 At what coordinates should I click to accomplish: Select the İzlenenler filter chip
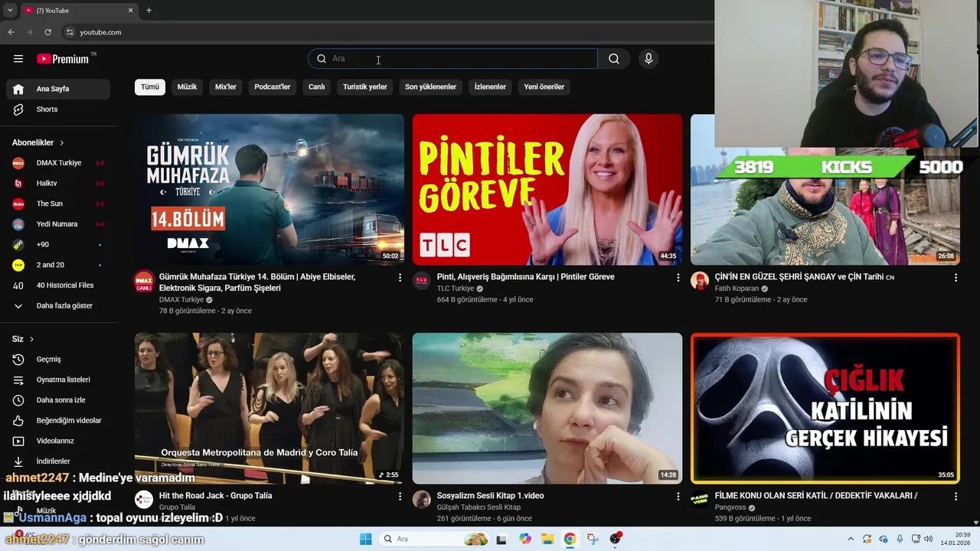(x=490, y=86)
